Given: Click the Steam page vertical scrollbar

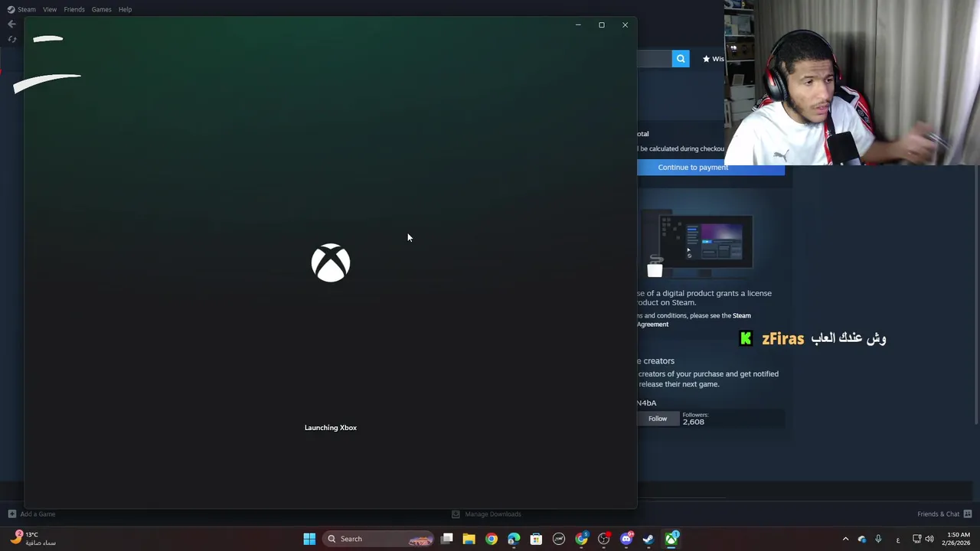Looking at the screenshot, I should 976,295.
